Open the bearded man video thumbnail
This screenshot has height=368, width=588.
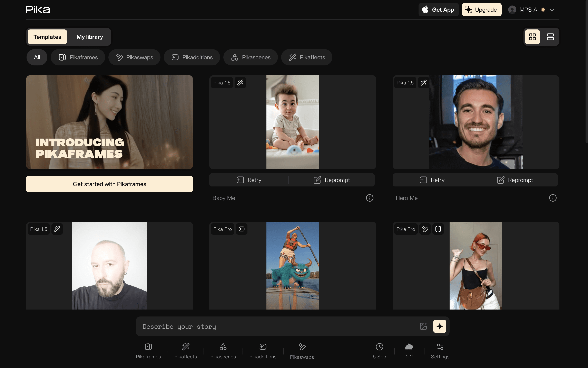110,266
